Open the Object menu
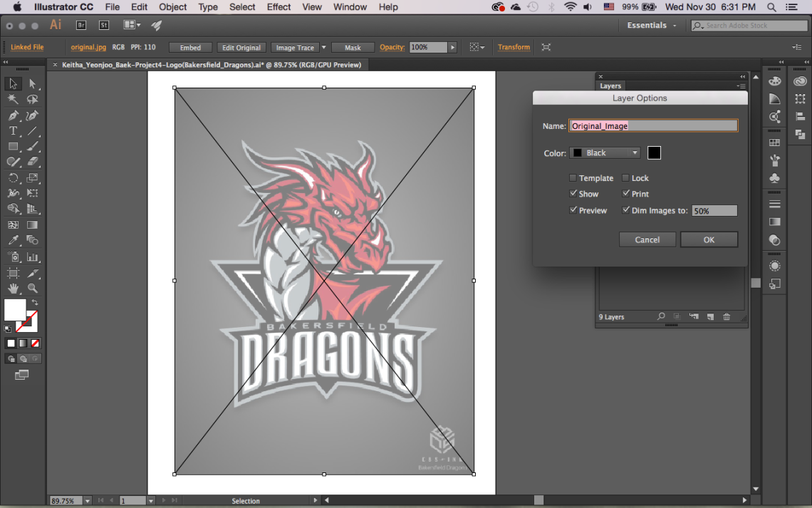812x508 pixels. pos(172,6)
